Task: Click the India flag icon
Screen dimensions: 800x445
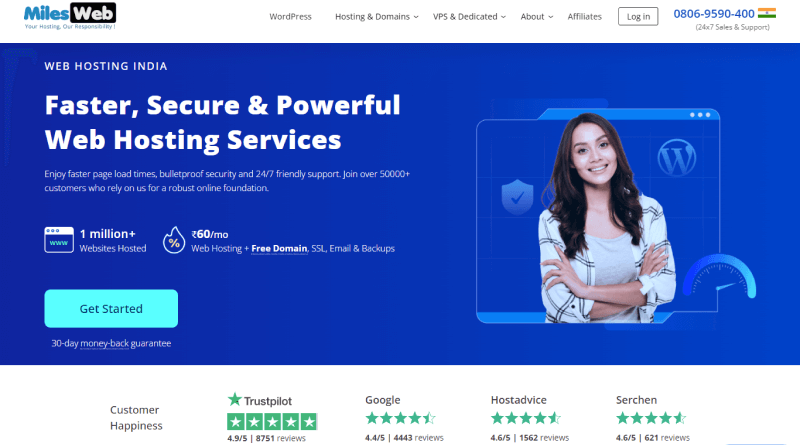Action: (x=767, y=13)
